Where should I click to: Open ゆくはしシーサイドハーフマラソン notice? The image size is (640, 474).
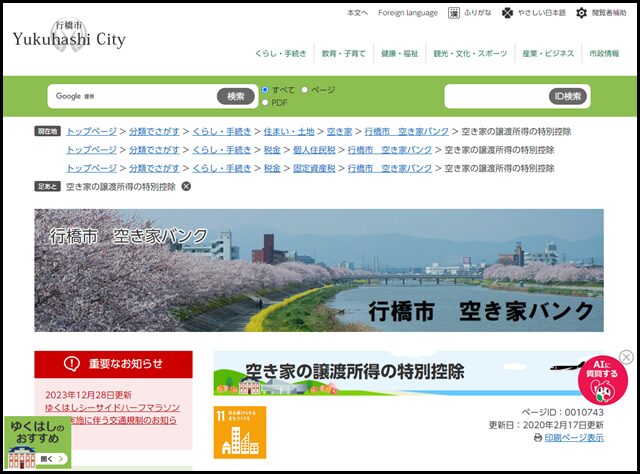pyautogui.click(x=112, y=414)
